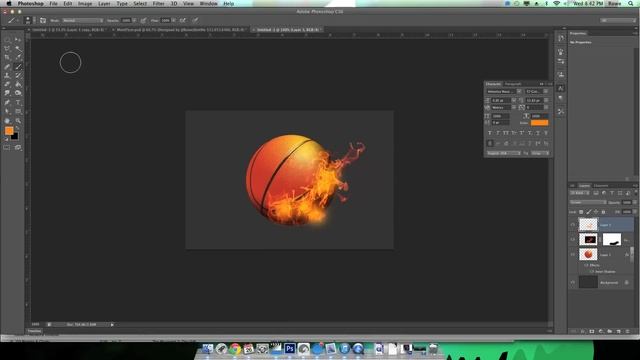Image resolution: width=640 pixels, height=360 pixels.
Task: Select the Rectangular Marquee tool
Action: tap(7, 40)
